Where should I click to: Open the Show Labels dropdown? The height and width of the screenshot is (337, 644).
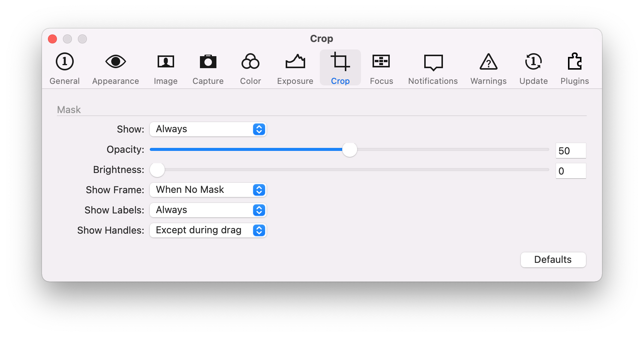coord(208,210)
